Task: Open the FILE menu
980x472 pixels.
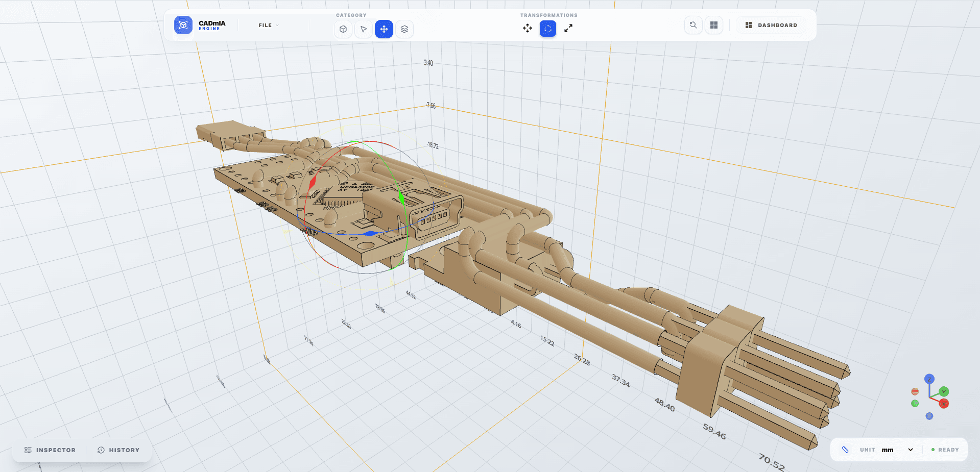Action: tap(269, 25)
